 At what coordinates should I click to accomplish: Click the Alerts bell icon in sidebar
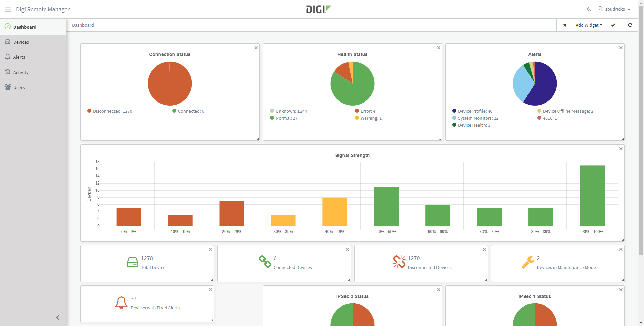point(8,57)
